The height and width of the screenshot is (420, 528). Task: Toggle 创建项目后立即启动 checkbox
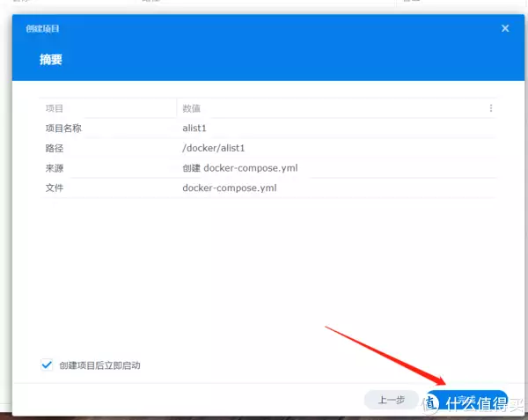[47, 365]
